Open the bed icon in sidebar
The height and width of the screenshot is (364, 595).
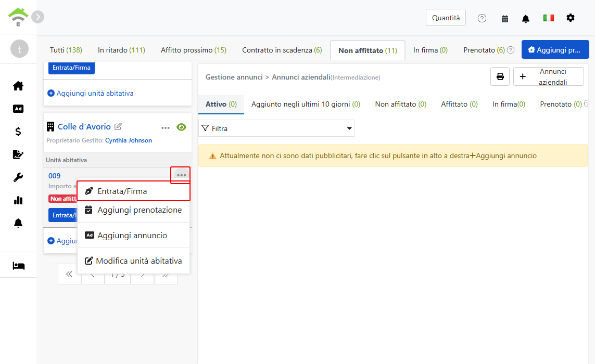click(18, 266)
